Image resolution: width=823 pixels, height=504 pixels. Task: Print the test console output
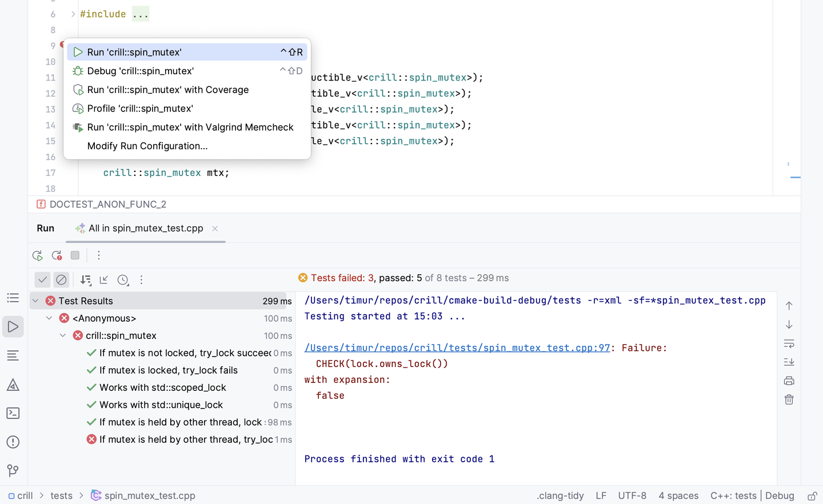(789, 381)
